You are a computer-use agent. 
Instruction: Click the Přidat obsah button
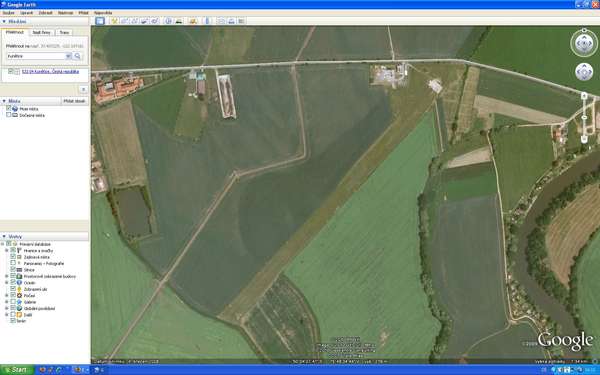[74, 101]
